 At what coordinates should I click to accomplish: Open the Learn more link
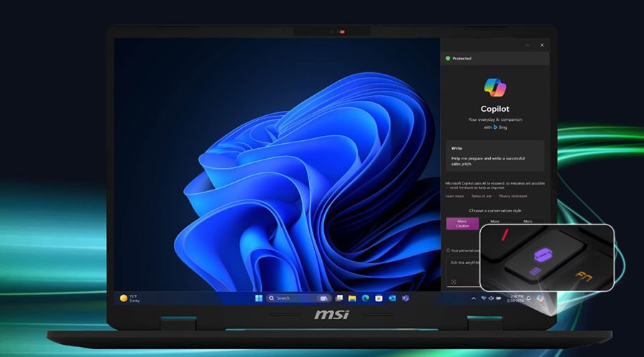(x=454, y=195)
